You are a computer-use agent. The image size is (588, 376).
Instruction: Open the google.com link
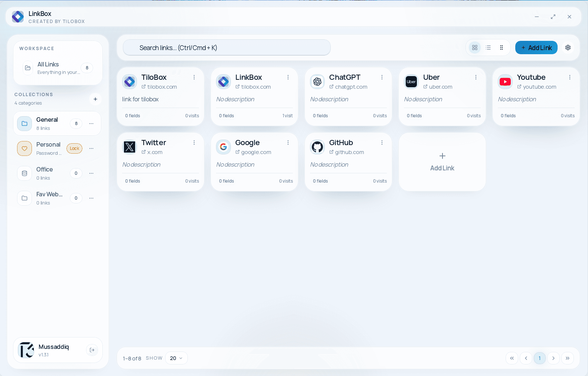[x=253, y=152]
